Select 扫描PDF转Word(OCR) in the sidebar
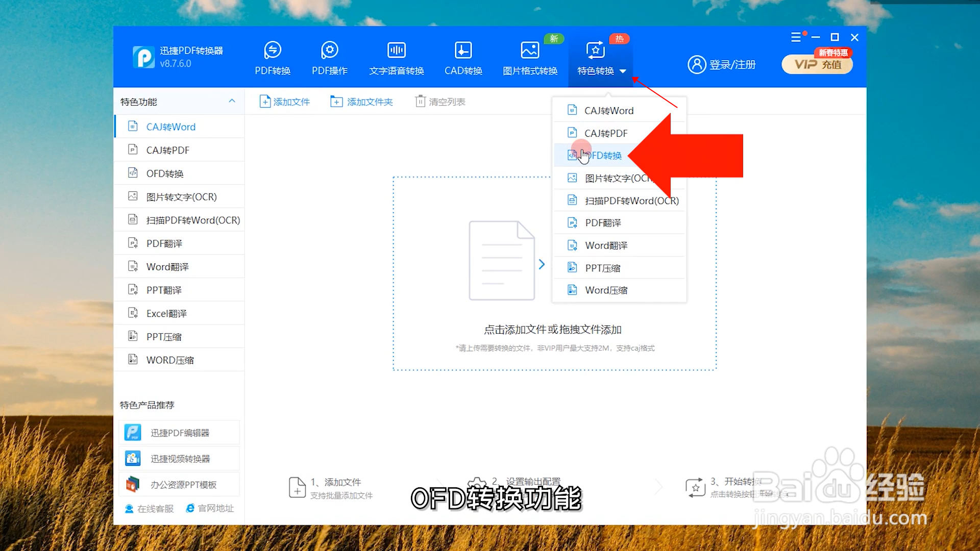Image resolution: width=980 pixels, height=551 pixels. click(x=179, y=220)
